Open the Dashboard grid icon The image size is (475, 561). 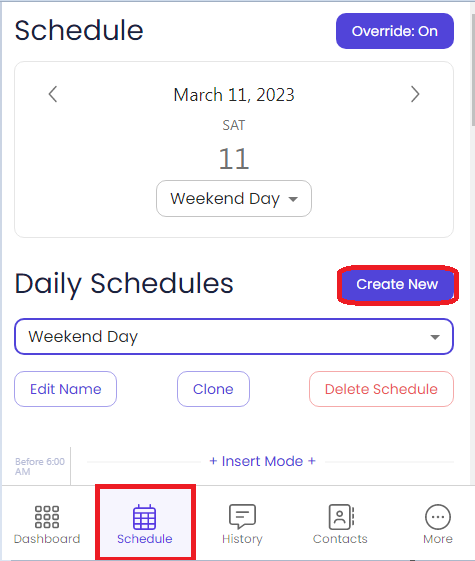tap(47, 517)
